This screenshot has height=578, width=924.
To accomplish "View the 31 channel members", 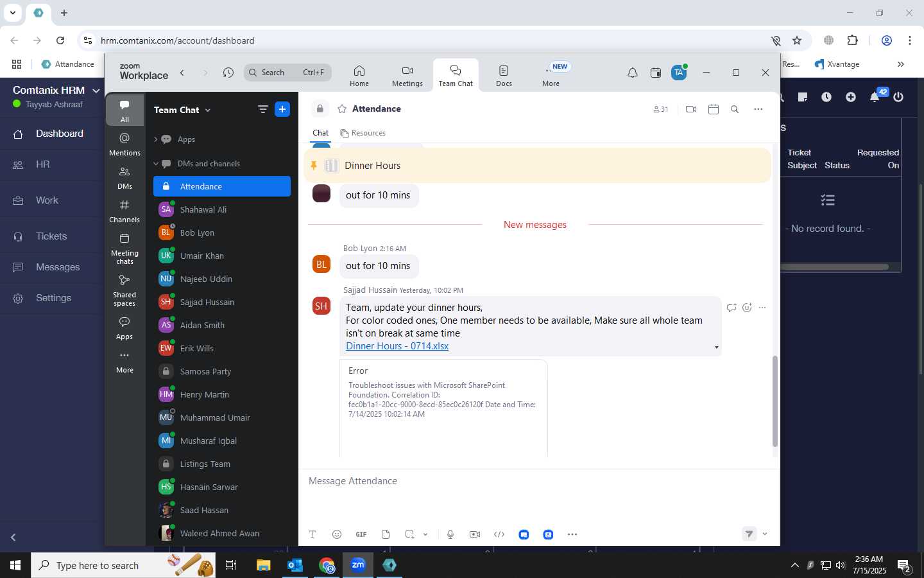I will 661,109.
